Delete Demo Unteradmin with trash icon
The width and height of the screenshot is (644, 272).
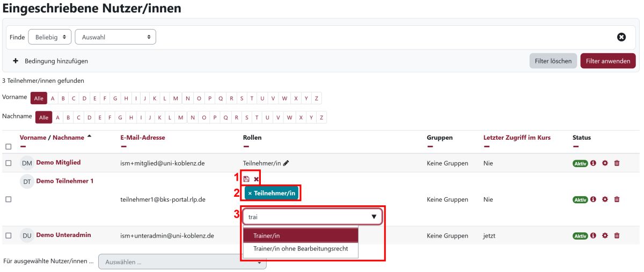(617, 235)
